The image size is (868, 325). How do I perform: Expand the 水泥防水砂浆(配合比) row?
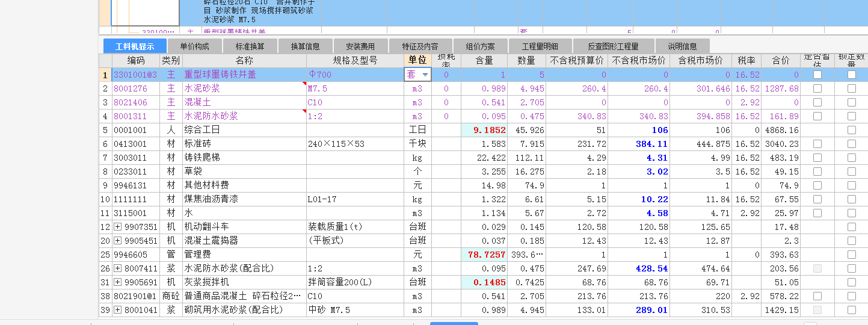118,268
